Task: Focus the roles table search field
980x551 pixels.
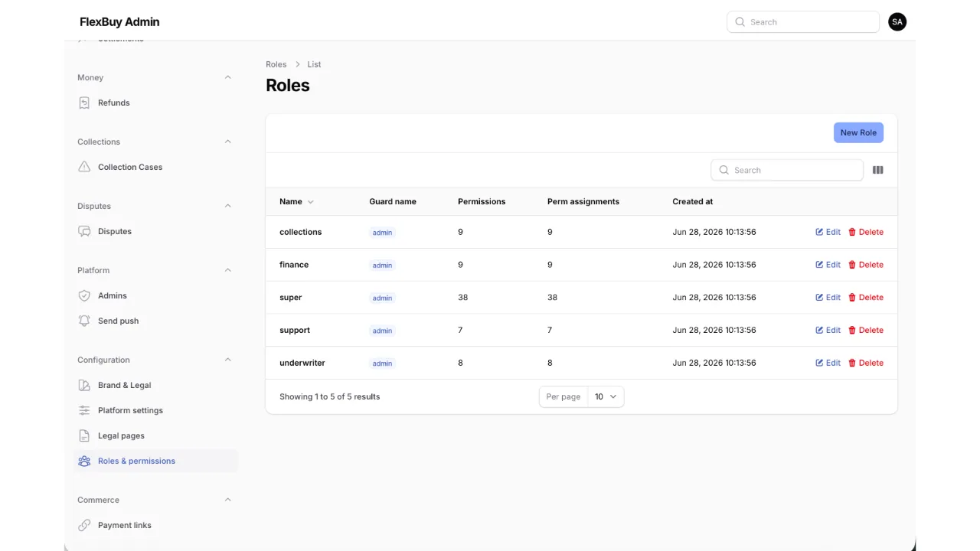Action: click(x=787, y=170)
